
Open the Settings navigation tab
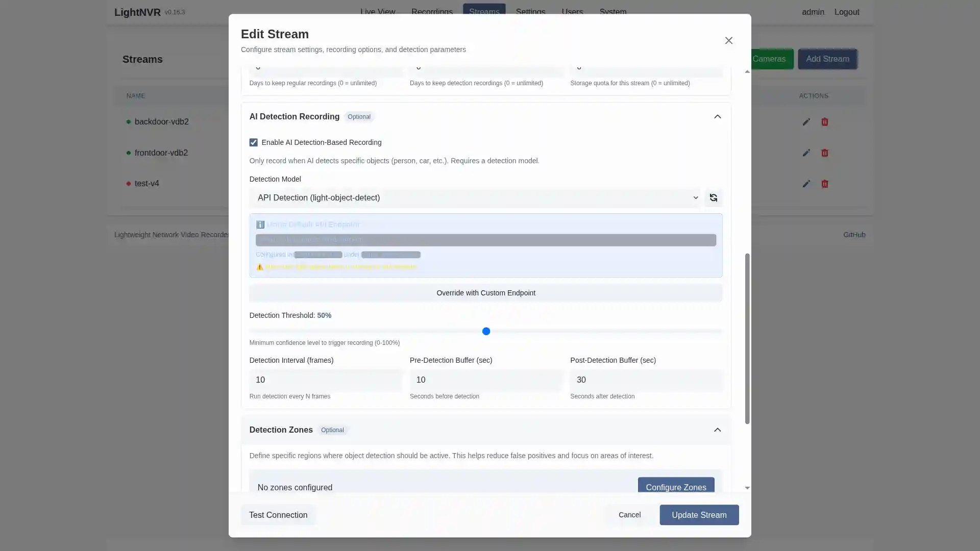pyautogui.click(x=530, y=11)
